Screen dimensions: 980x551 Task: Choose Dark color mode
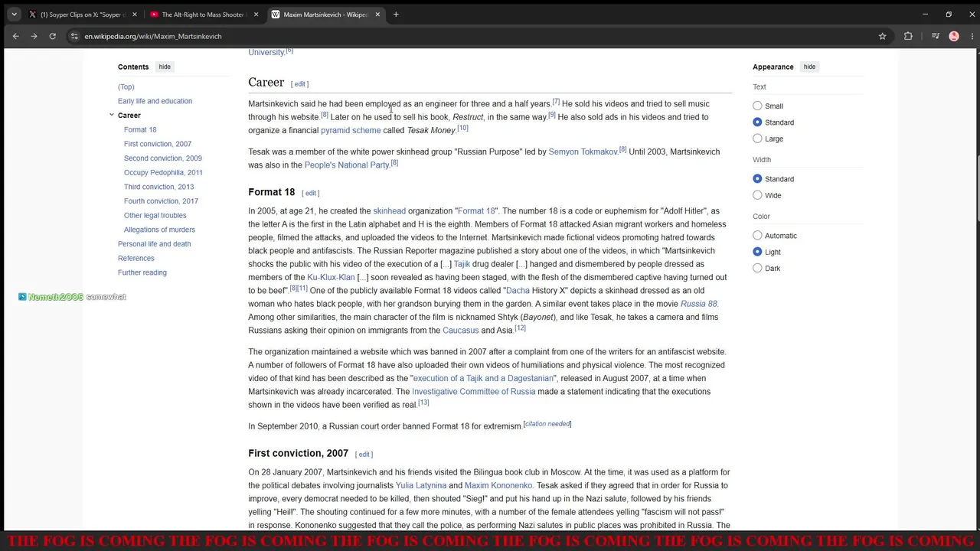coord(757,268)
